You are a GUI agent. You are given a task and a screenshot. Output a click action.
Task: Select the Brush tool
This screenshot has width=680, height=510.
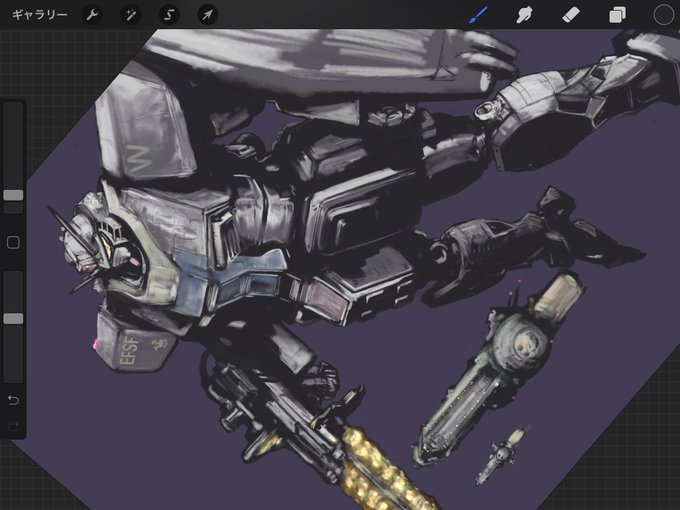pos(479,15)
